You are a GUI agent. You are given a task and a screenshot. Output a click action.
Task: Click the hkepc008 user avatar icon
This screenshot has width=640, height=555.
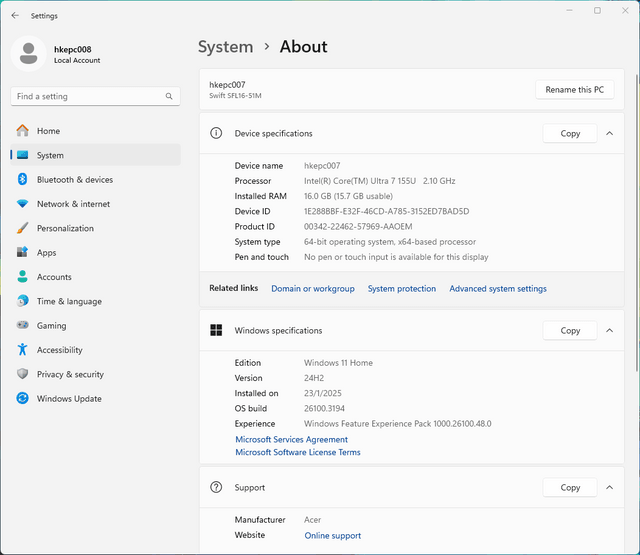tap(29, 54)
